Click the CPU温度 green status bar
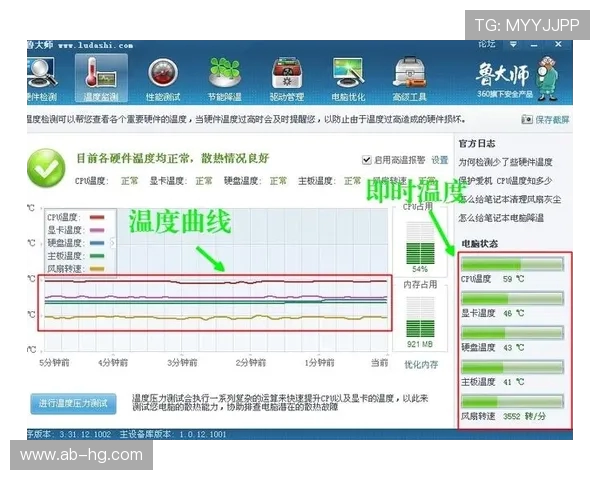 click(x=512, y=264)
